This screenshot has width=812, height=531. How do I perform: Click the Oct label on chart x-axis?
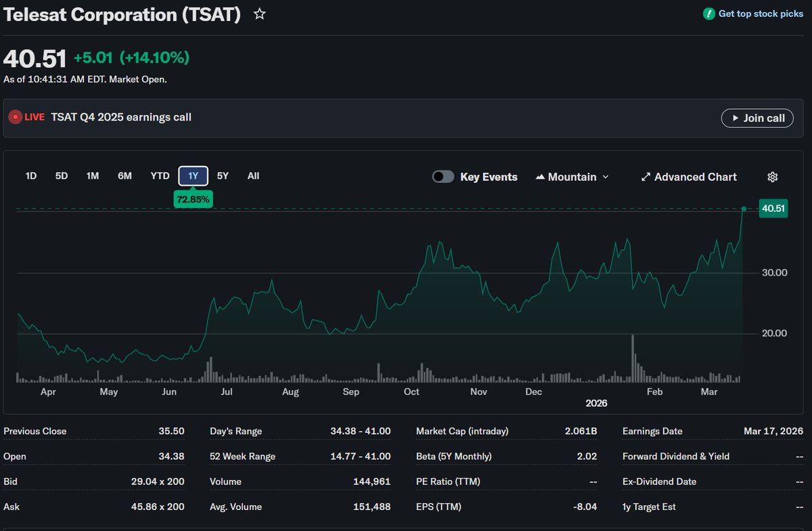[x=411, y=392]
